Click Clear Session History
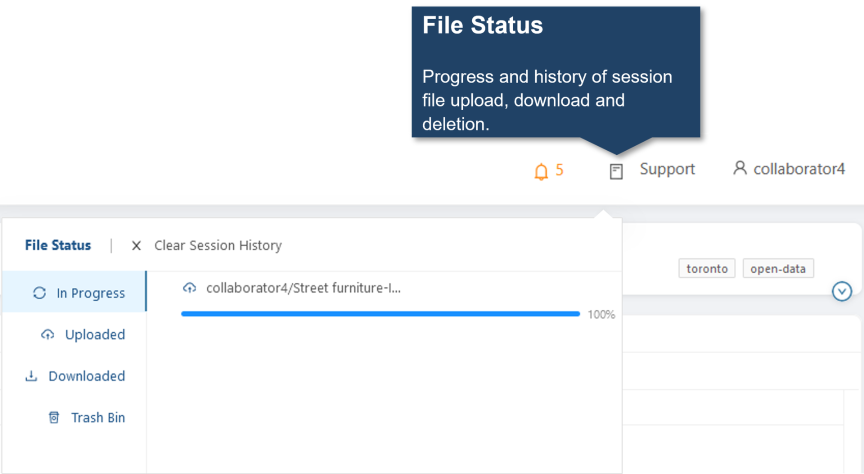Viewport: 864px width, 474px height. click(x=218, y=245)
